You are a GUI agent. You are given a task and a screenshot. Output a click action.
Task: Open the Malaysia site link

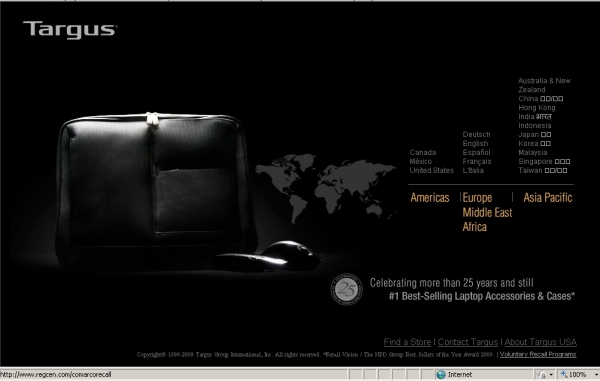[533, 152]
